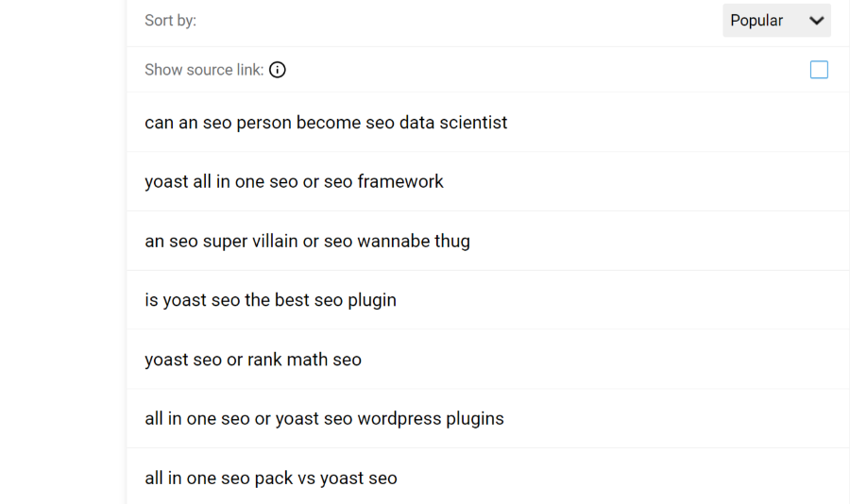Click the dropdown chevron arrow next to Popular
850x504 pixels.
tap(817, 21)
